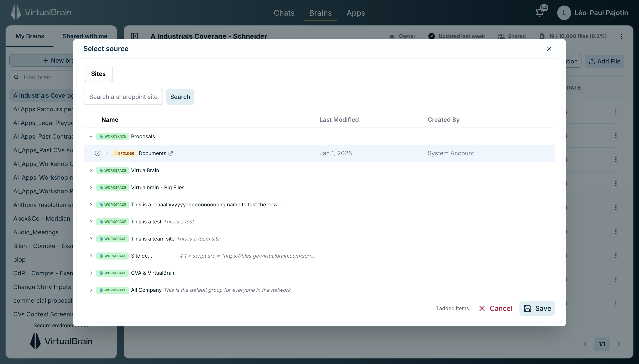639x364 pixels.
Task: Click the user avatar with letter L
Action: pyautogui.click(x=564, y=13)
